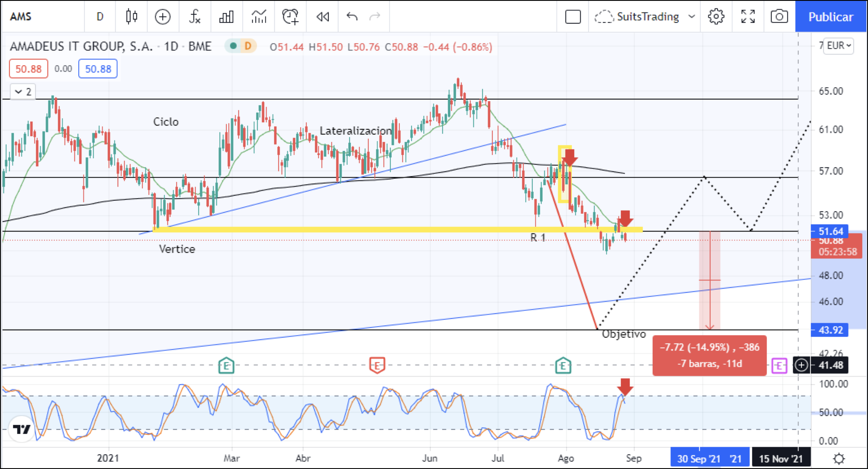Open chart settings gear in the toolbar
The width and height of the screenshot is (868, 469).
tap(716, 16)
